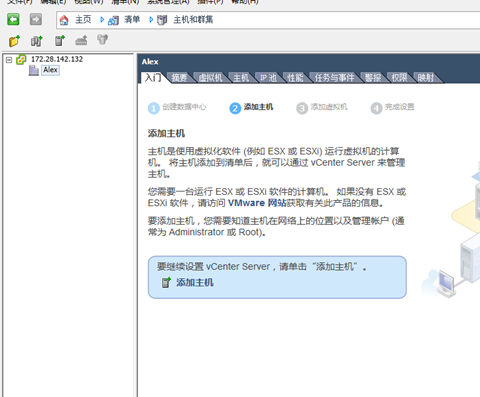Click the vCenter server icon in tree

(x=21, y=60)
